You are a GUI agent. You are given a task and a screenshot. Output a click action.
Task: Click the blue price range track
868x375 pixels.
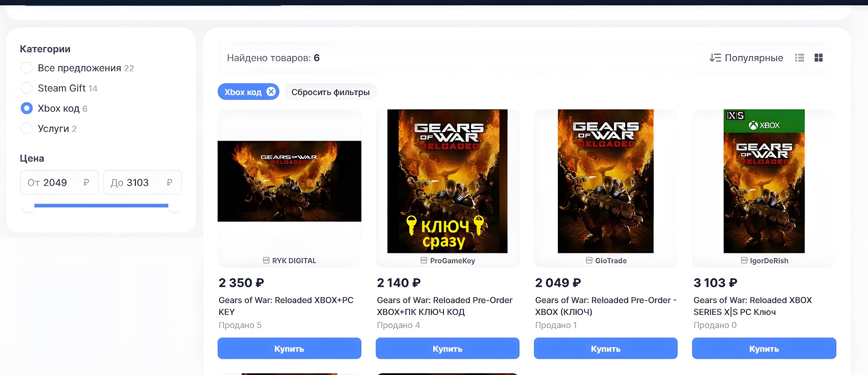coord(101,206)
